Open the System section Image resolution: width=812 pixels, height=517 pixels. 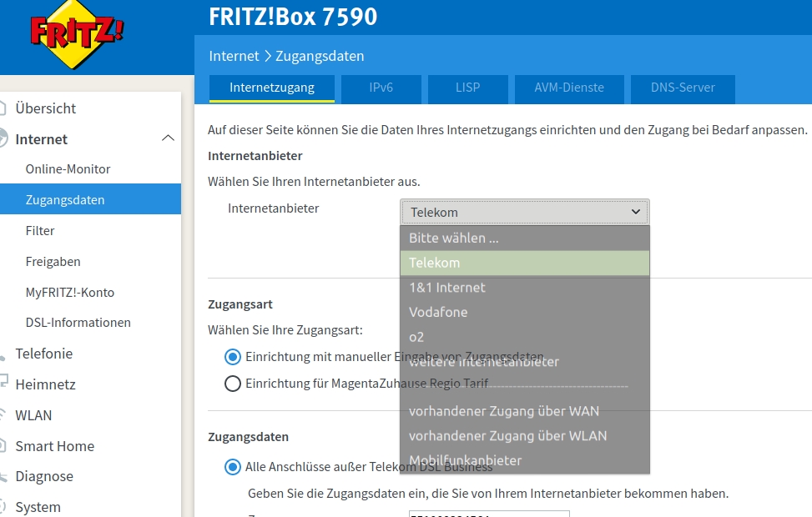38,507
